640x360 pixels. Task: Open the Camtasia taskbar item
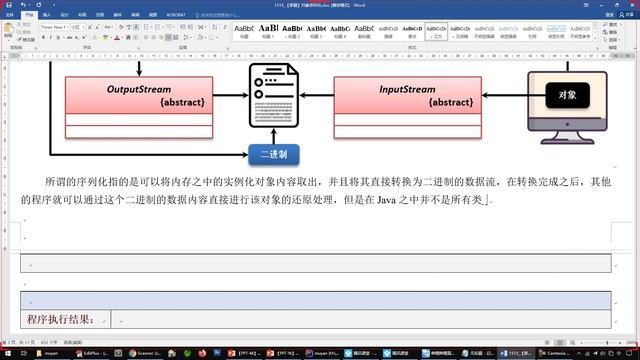(553, 353)
